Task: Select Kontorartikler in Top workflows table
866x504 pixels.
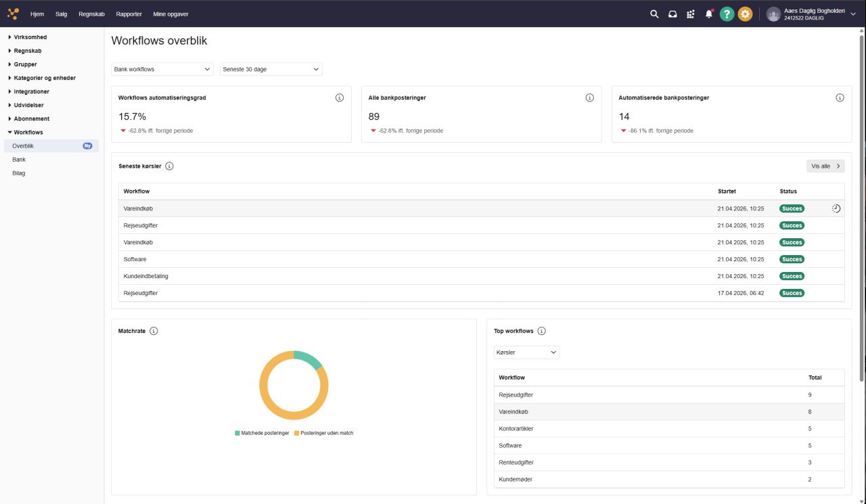Action: click(x=669, y=428)
